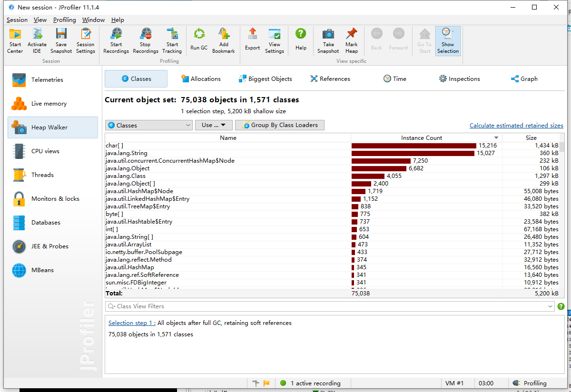
Task: Open the Window menu
Action: pos(94,20)
